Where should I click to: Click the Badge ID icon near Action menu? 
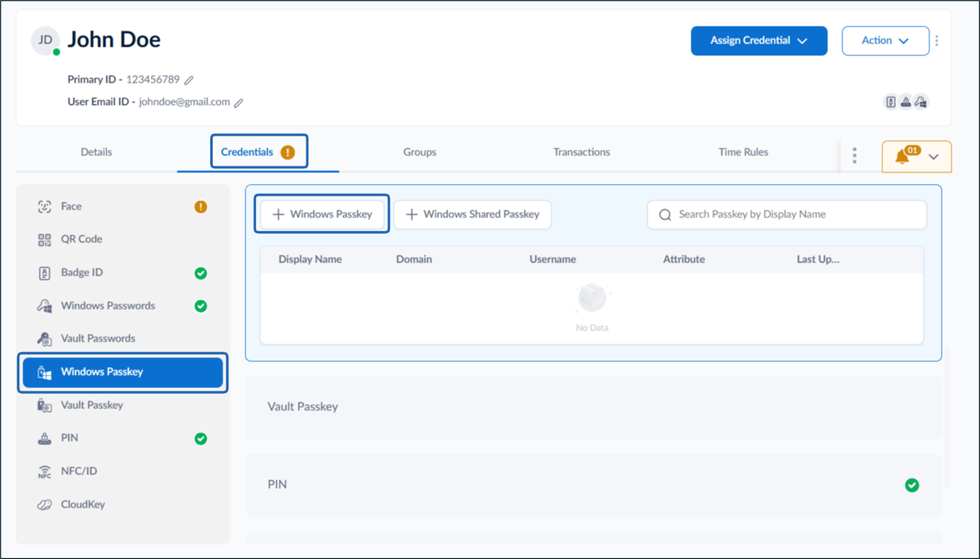tap(890, 102)
